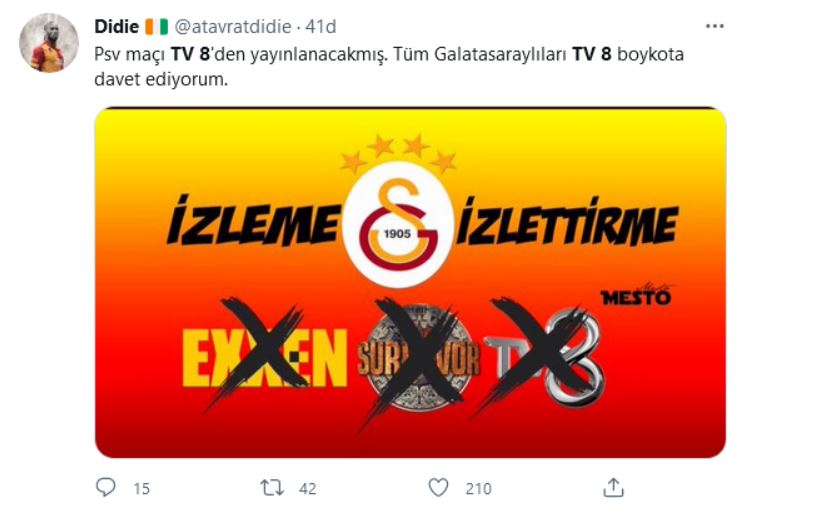Viewport: 832px width, 519px height.
Task: Click the first bold TV 8 text
Action: [x=190, y=54]
